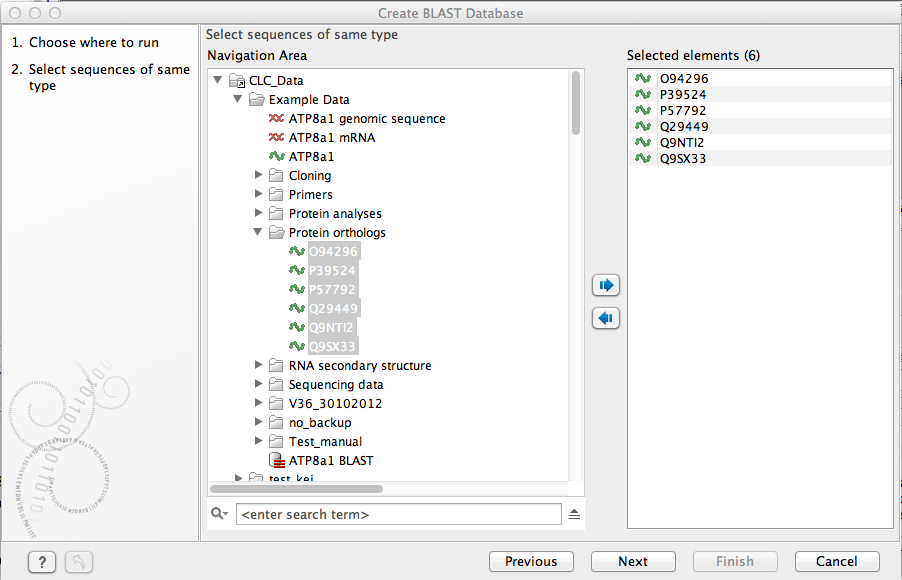
Task: Click the search magnifier options icon
Action: click(220, 514)
